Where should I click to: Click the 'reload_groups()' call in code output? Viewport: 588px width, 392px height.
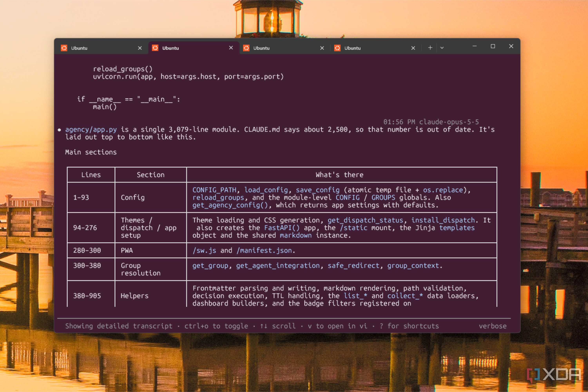point(123,69)
